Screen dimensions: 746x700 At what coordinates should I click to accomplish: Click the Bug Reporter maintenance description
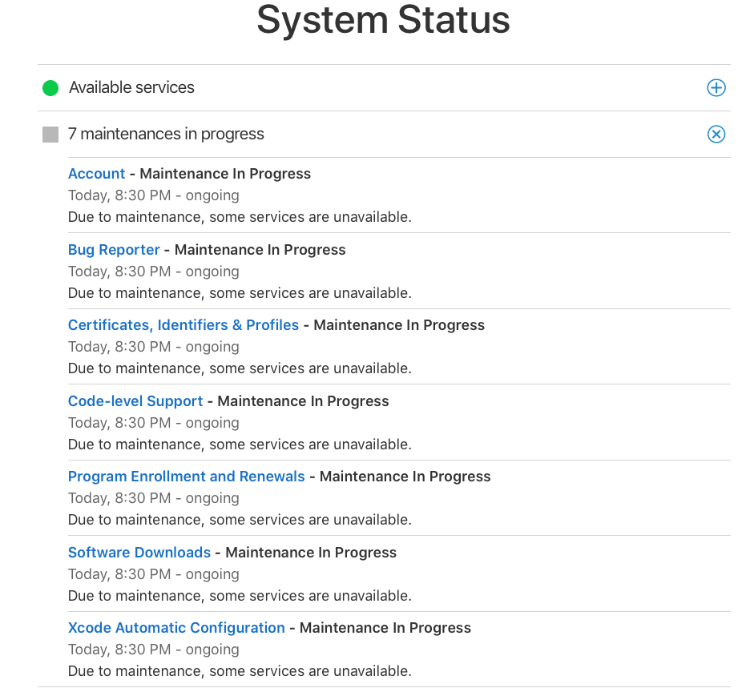[240, 293]
